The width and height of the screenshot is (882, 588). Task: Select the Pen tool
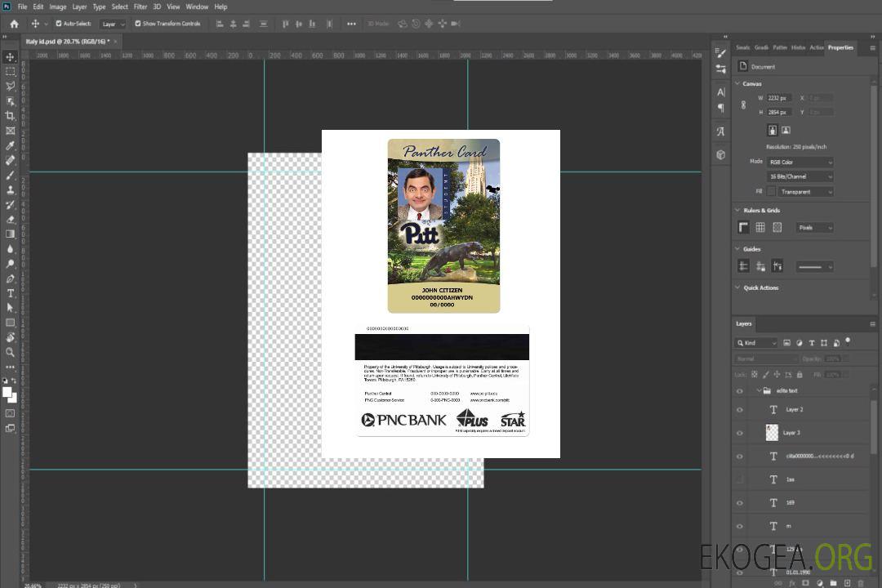coord(10,278)
